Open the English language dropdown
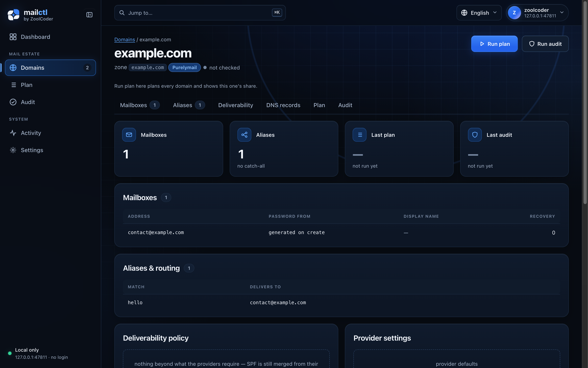The image size is (588, 368). (479, 13)
